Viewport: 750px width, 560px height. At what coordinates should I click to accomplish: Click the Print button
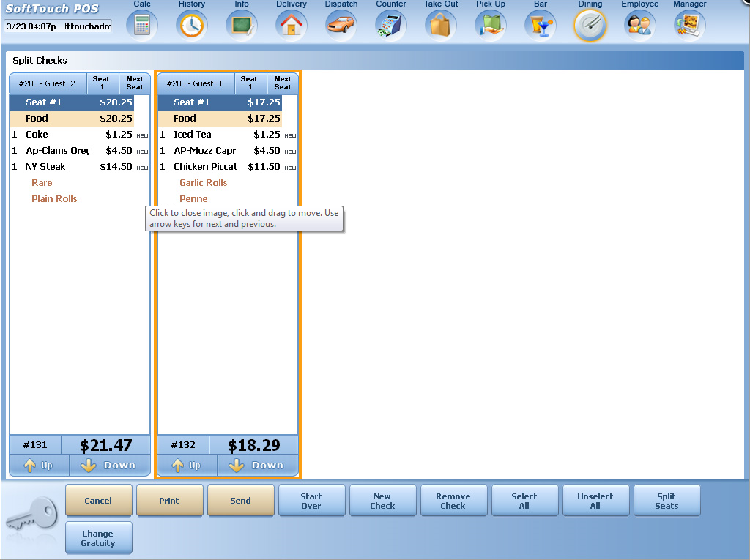169,500
